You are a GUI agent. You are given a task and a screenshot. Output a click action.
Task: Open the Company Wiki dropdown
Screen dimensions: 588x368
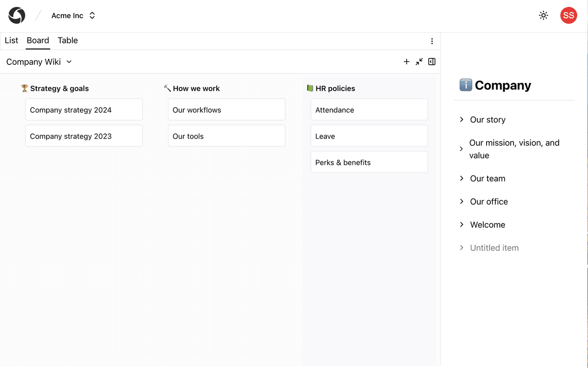point(39,62)
